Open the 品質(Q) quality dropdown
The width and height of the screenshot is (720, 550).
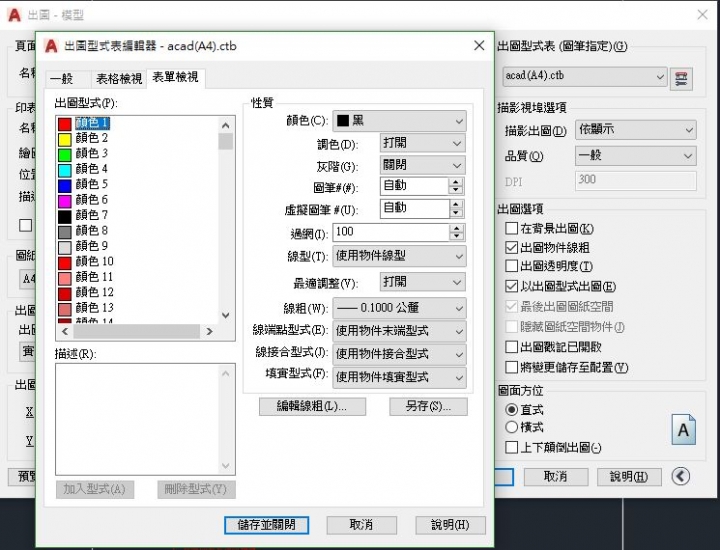636,156
